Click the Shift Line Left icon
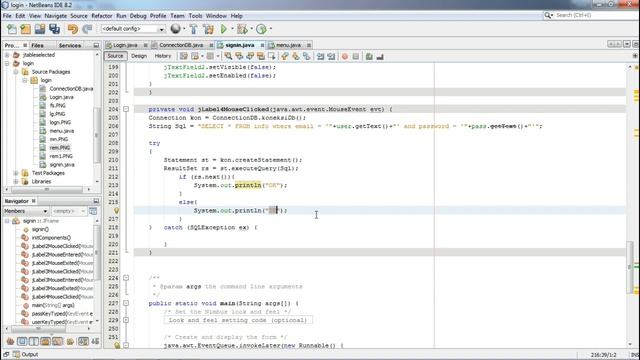Viewport: 640px width, 360px height. 320,56
